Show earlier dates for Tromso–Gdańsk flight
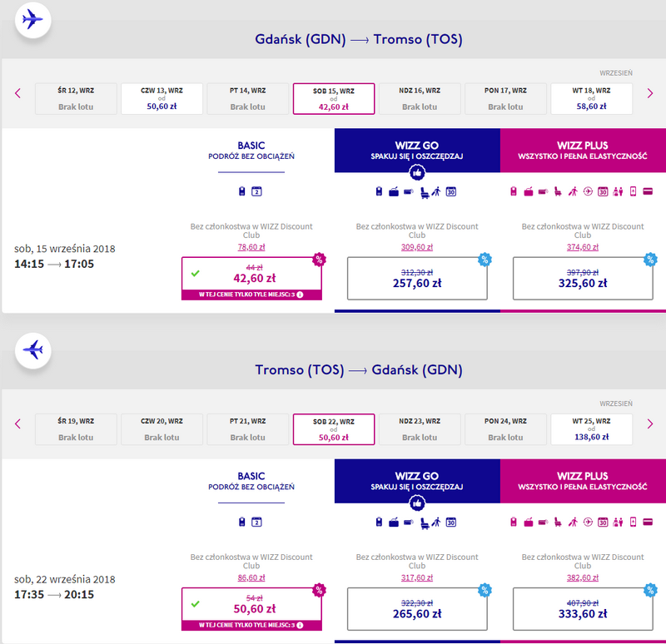The image size is (666, 644). click(x=17, y=424)
